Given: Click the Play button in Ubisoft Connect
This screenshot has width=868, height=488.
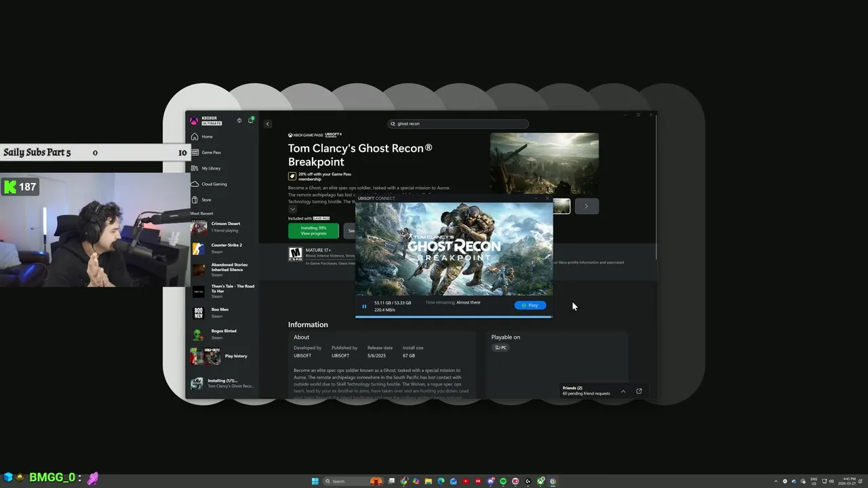Looking at the screenshot, I should click(530, 305).
